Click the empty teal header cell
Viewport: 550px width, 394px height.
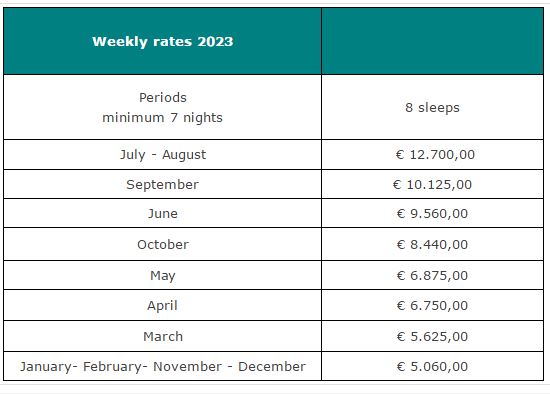[x=432, y=41]
